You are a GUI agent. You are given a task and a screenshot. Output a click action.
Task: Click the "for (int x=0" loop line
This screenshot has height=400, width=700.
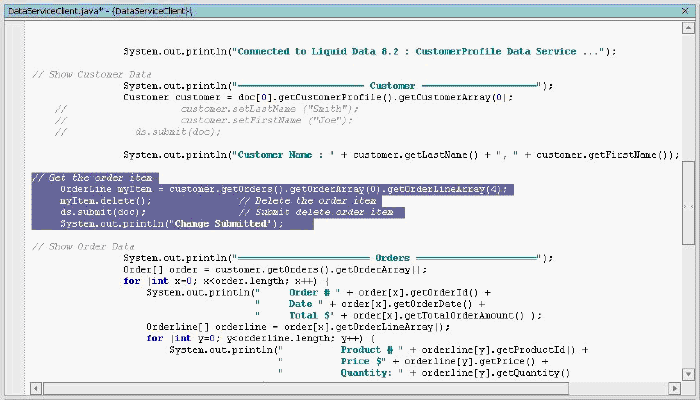coord(226,281)
